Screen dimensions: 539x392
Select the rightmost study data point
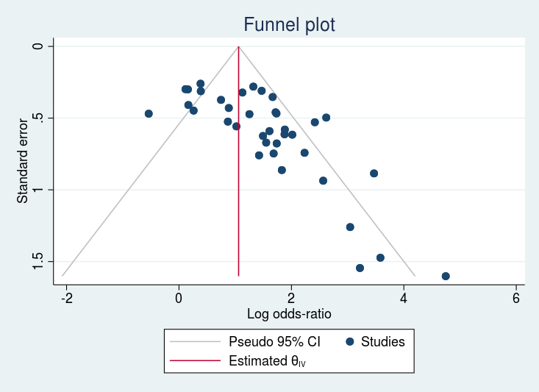[x=446, y=276]
